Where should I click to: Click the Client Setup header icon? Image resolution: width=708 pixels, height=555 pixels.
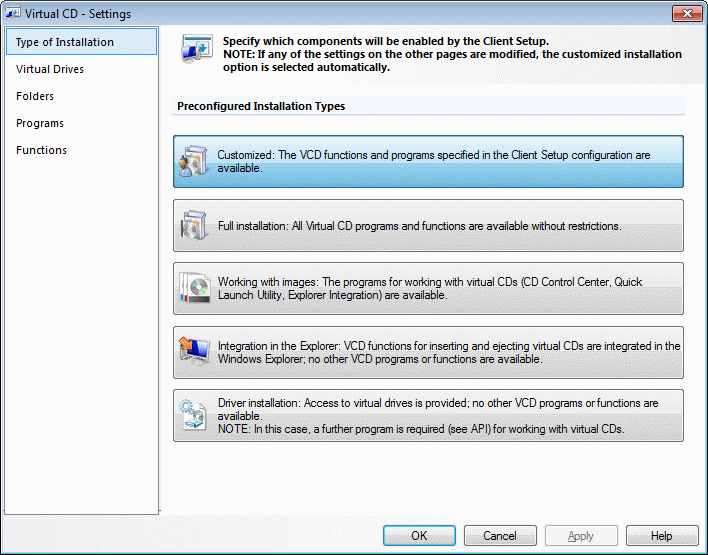(196, 49)
